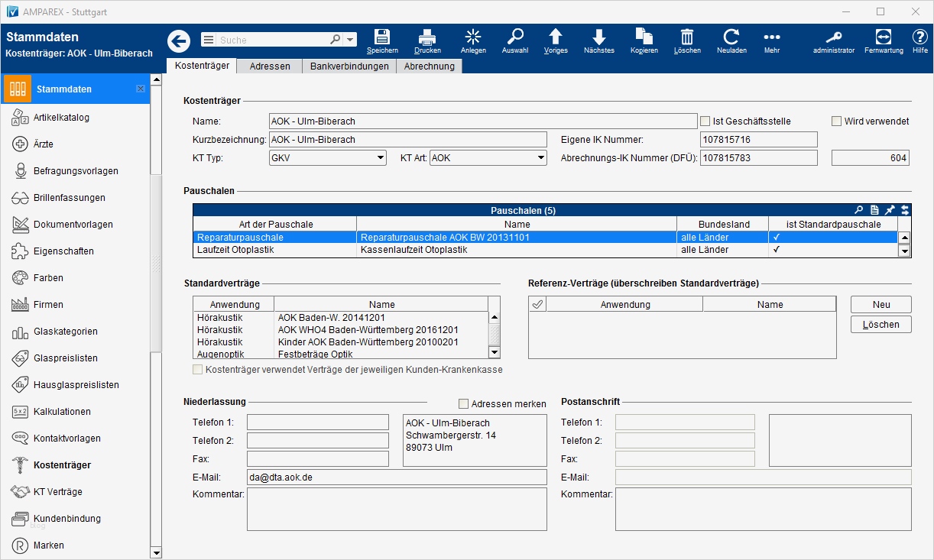Switch to the Bankverbindungen tab
Image resolution: width=934 pixels, height=560 pixels.
349,66
